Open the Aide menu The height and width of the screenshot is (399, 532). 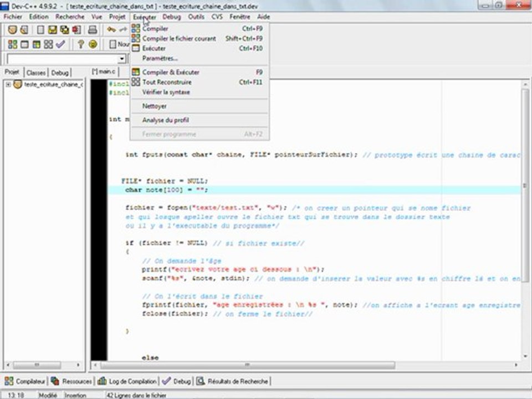pyautogui.click(x=263, y=17)
